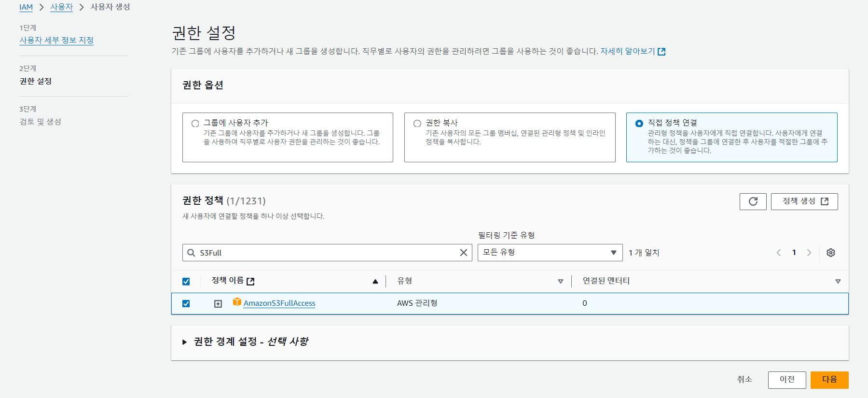The image size is (868, 398).
Task: Click 유형 column header
Action: coord(404,281)
